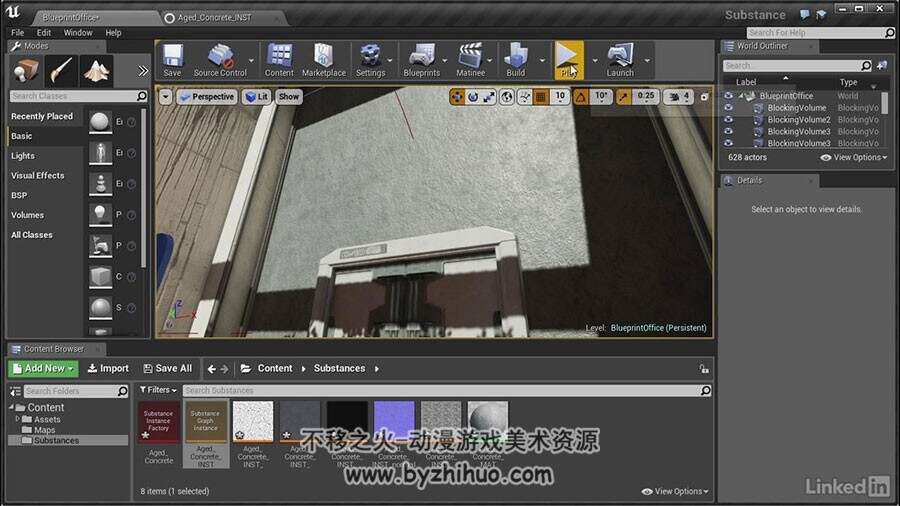
Task: Start Play in the editor
Action: (x=568, y=60)
